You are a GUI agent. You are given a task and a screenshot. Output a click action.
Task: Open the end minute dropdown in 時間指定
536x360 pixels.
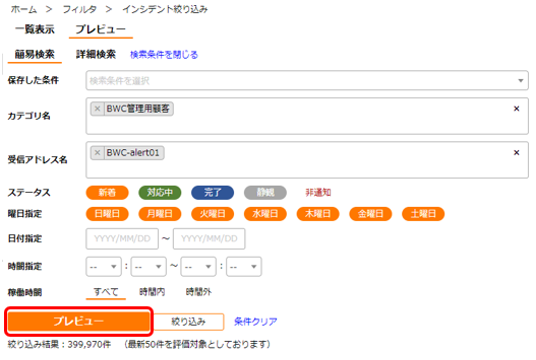coord(244,267)
